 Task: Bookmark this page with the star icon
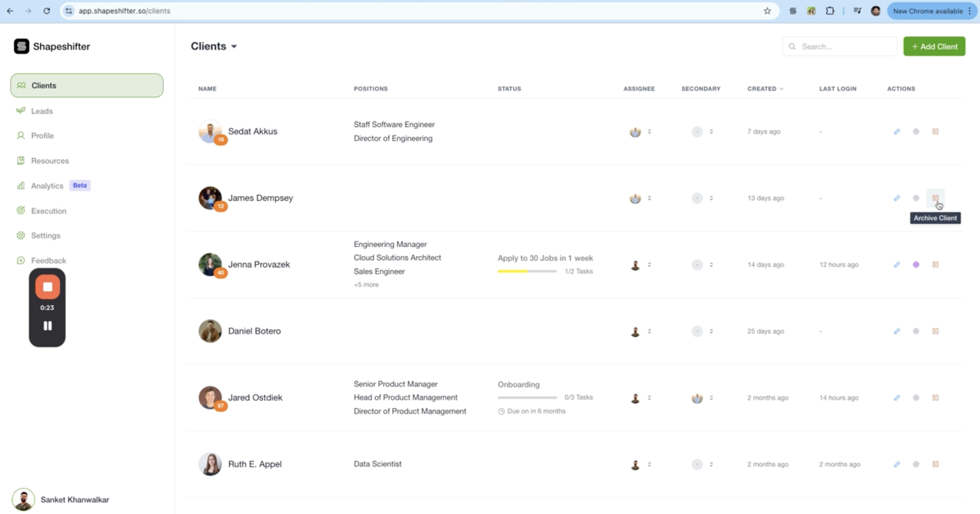tap(767, 11)
